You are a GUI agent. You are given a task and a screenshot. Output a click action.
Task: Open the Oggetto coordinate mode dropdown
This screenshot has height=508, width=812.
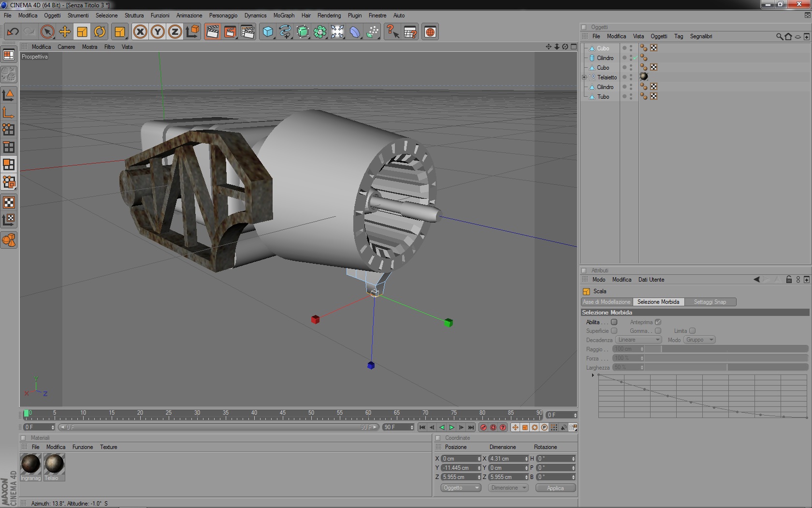pos(461,488)
